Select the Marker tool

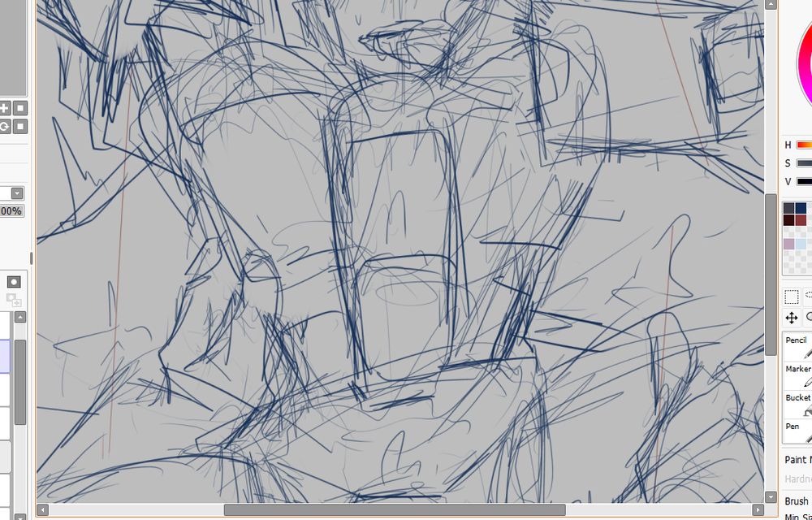click(797, 375)
